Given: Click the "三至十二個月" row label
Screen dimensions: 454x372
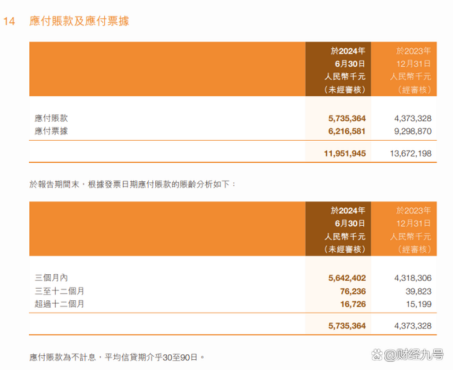Looking at the screenshot, I should click(x=59, y=291).
